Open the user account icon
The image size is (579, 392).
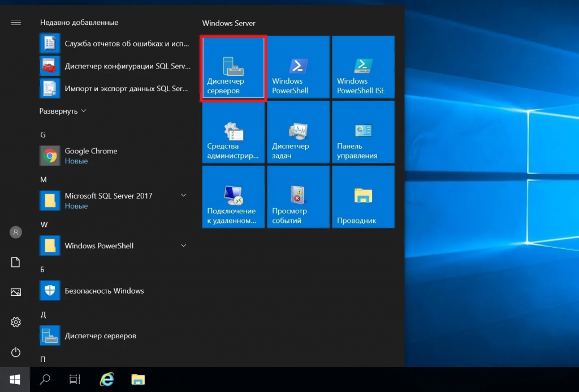click(15, 232)
